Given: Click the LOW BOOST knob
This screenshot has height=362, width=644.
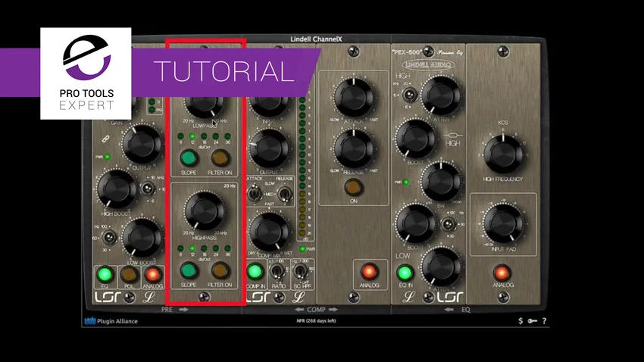Looking at the screenshot, I should 142,238.
